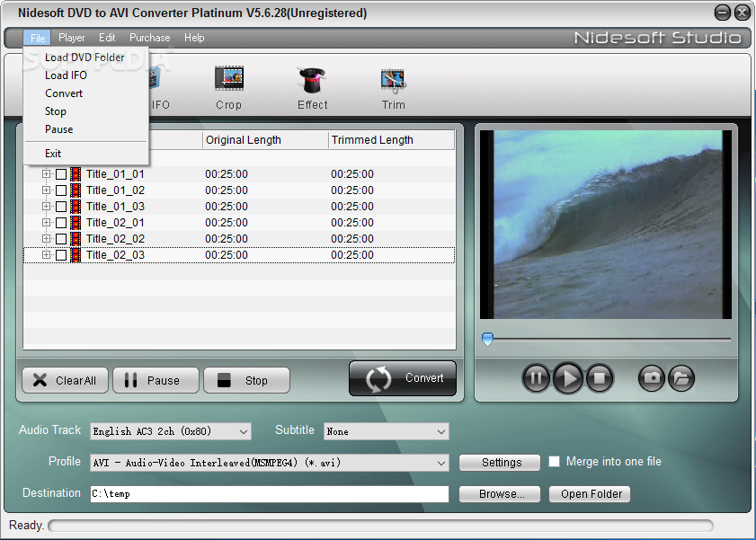Expand the Title_01_03 tree node
The image size is (756, 540).
pyautogui.click(x=46, y=206)
